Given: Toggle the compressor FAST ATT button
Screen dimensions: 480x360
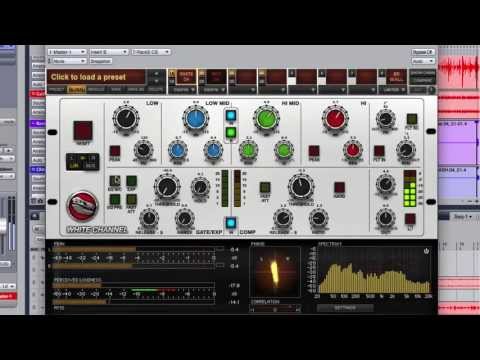Looking at the screenshot, I should (265, 187).
